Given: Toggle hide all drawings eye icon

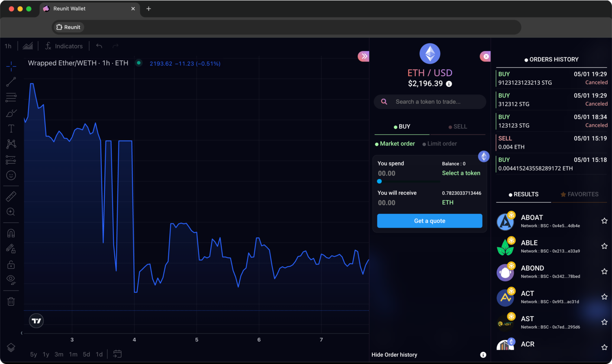Looking at the screenshot, I should [11, 279].
